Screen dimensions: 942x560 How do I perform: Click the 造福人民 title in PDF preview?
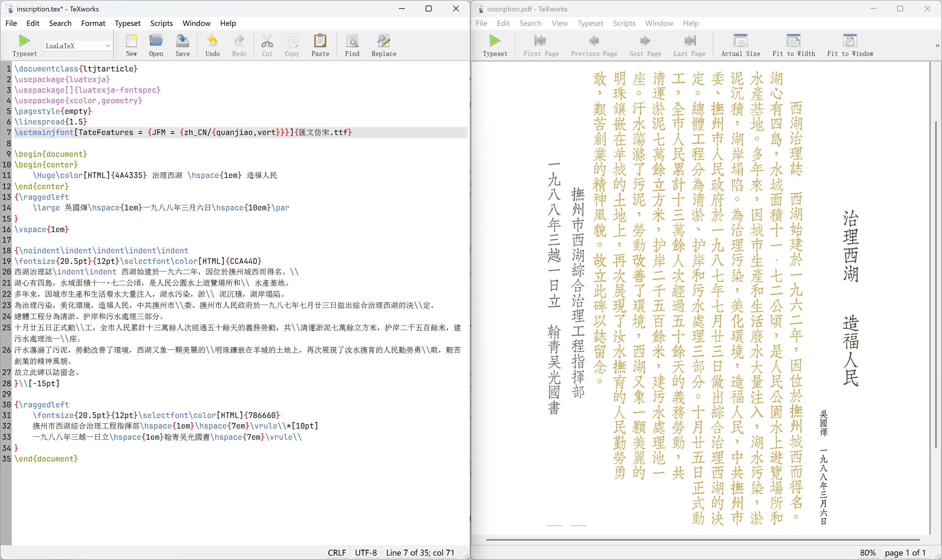[850, 351]
